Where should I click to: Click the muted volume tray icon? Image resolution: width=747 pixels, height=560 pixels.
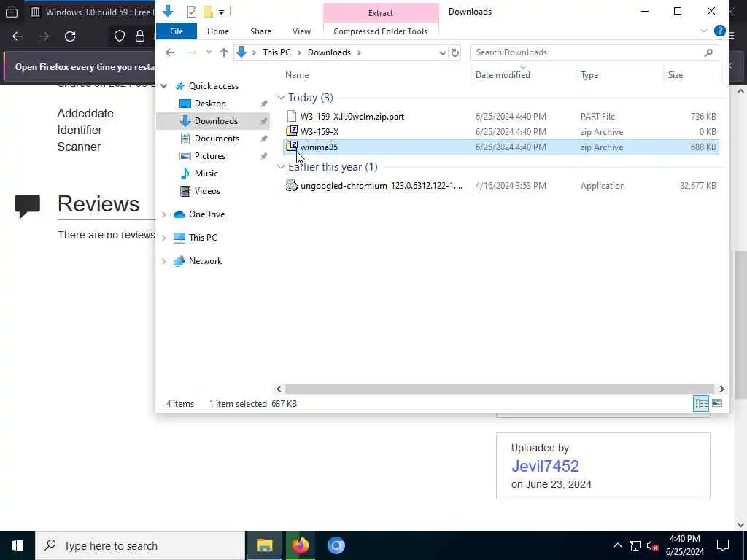tap(653, 545)
